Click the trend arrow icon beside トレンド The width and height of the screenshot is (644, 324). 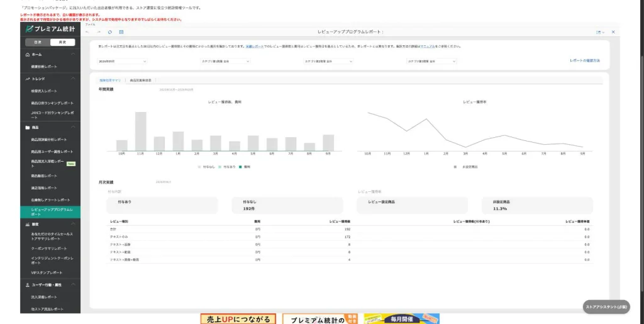(x=28, y=79)
